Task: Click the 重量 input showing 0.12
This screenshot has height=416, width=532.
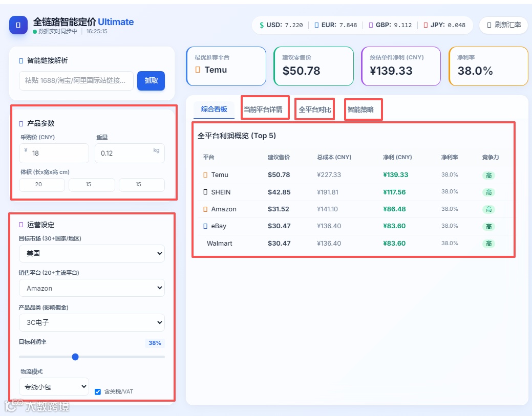Action: [130, 153]
